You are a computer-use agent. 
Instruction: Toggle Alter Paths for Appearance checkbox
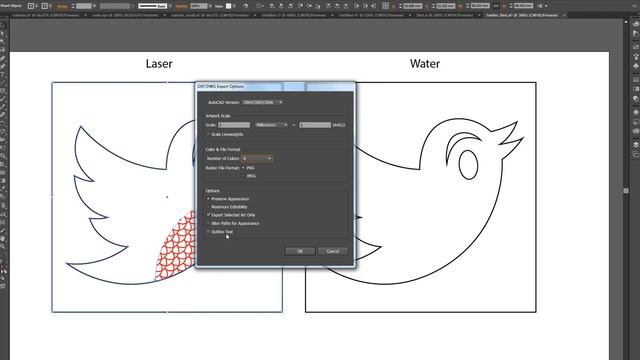(x=208, y=223)
